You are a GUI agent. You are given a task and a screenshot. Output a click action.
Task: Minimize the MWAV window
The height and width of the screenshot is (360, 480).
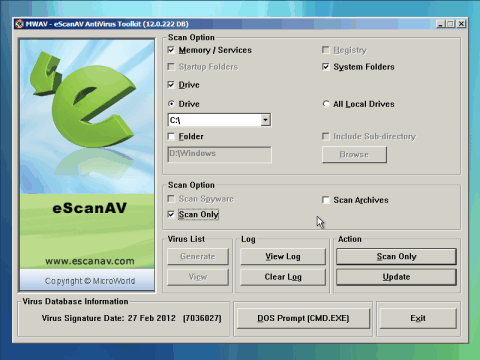(x=440, y=24)
